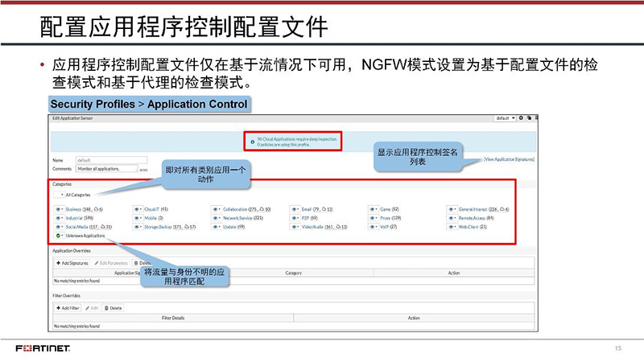Image resolution: width=644 pixels, height=362 pixels.
Task: Open the VoIP category action dropdown
Action: click(x=374, y=227)
